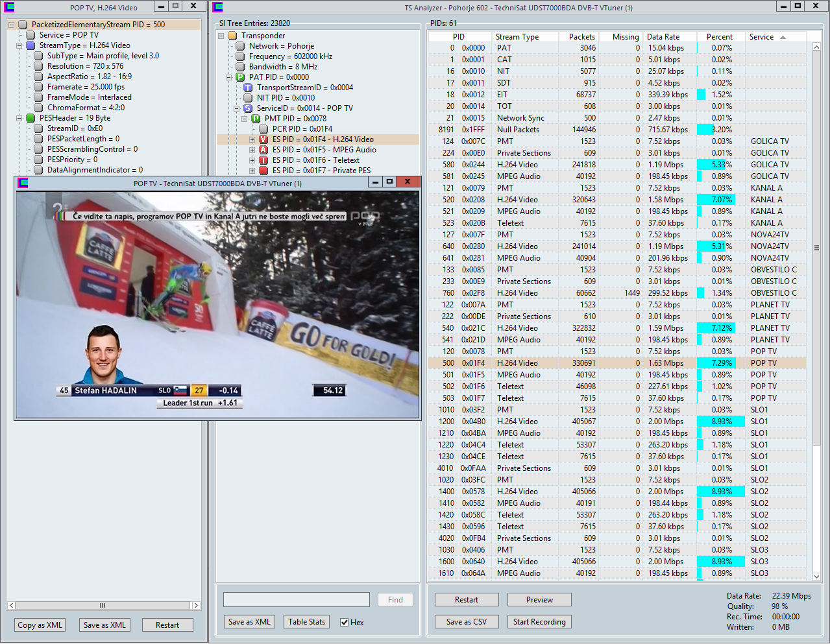The image size is (830, 644).
Task: Click the icon beside Service = POP TV
Action: point(31,35)
